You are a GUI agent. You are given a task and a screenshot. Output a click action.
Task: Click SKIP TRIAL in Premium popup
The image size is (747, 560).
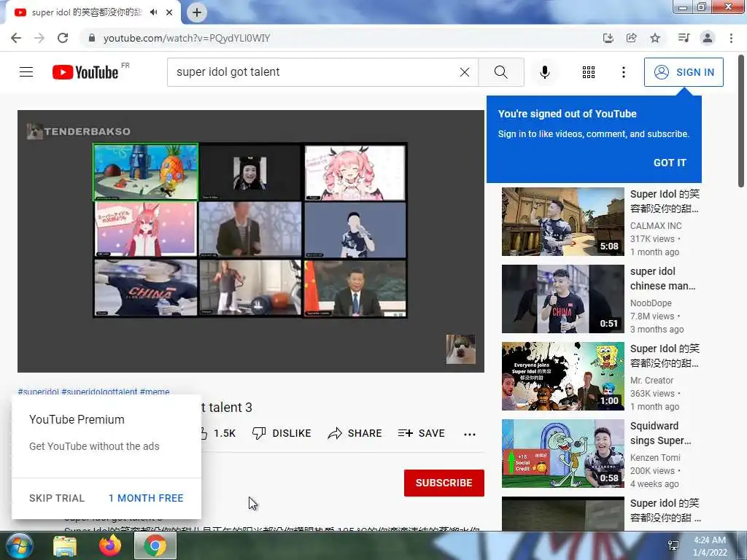(57, 498)
